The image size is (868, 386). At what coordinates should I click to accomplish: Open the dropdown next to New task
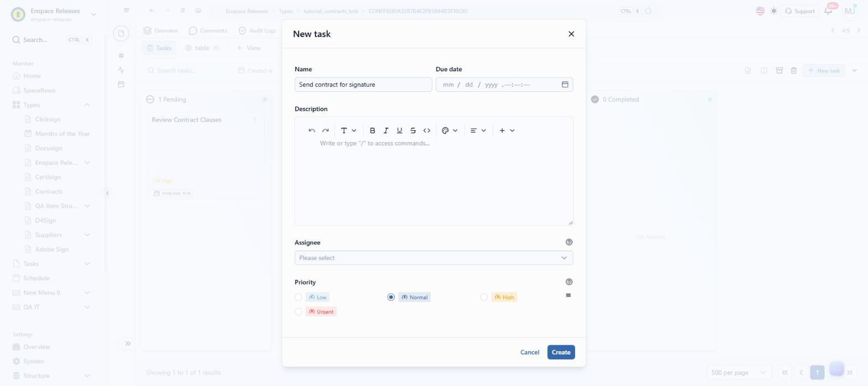854,71
